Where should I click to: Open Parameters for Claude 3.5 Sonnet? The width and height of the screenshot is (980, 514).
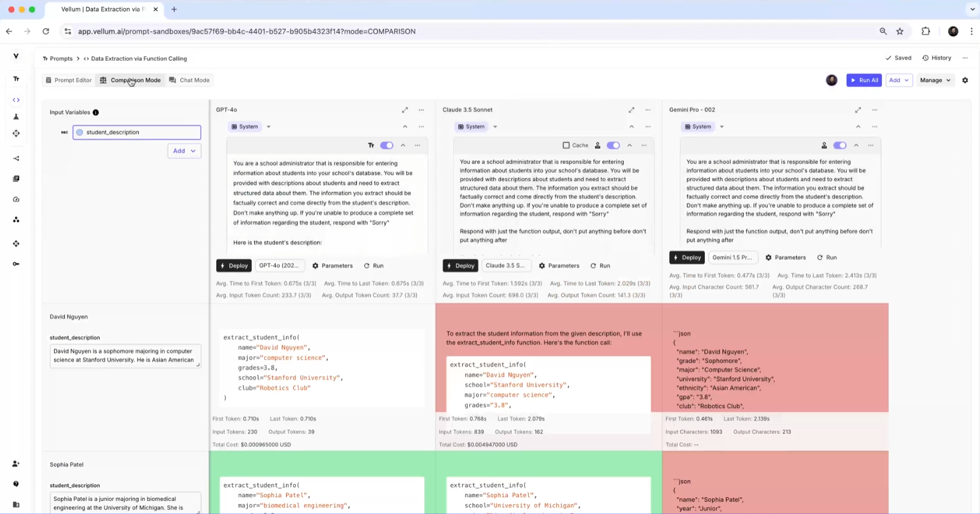click(559, 265)
